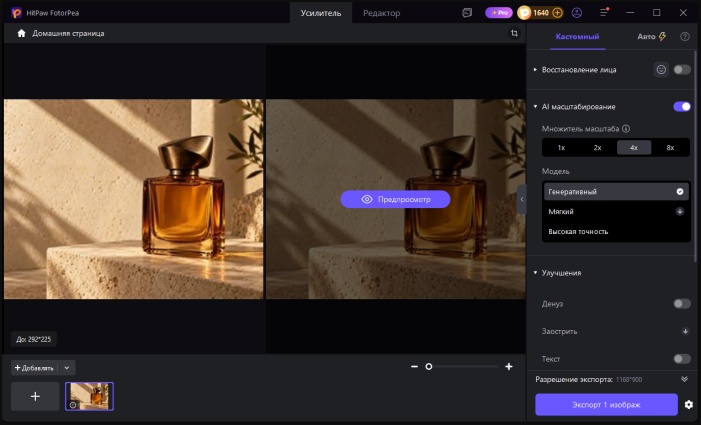Add more coins with plus icon
701x425 pixels.
[x=557, y=13]
